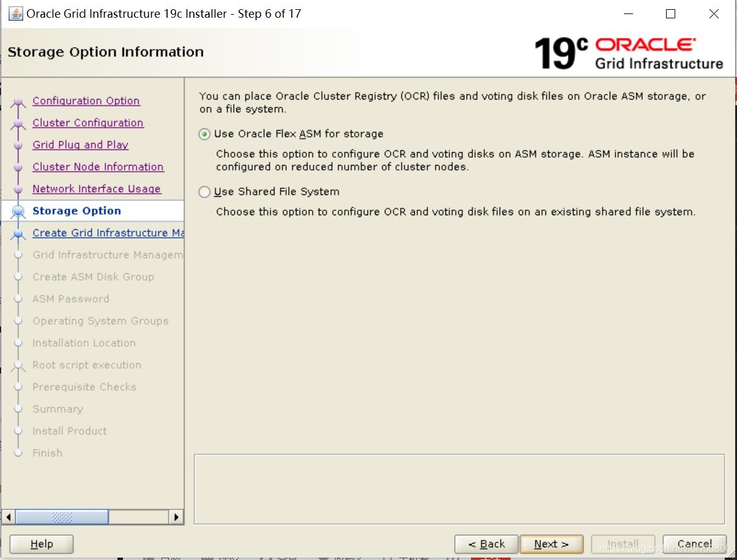737x560 pixels.
Task: Click the Java installer icon in the title bar
Action: tap(15, 13)
